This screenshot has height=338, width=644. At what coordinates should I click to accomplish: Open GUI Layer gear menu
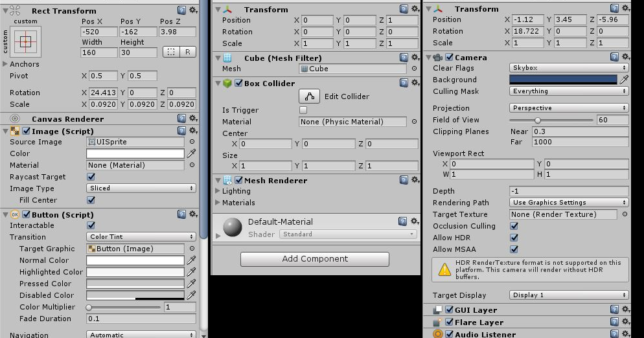coord(625,310)
